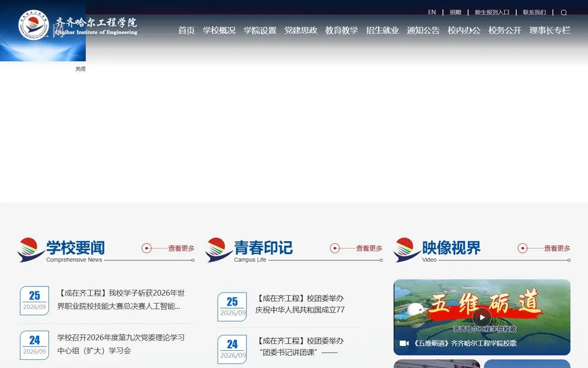This screenshot has width=588, height=368.
Task: Open the 教育教学 navigation menu
Action: [342, 31]
